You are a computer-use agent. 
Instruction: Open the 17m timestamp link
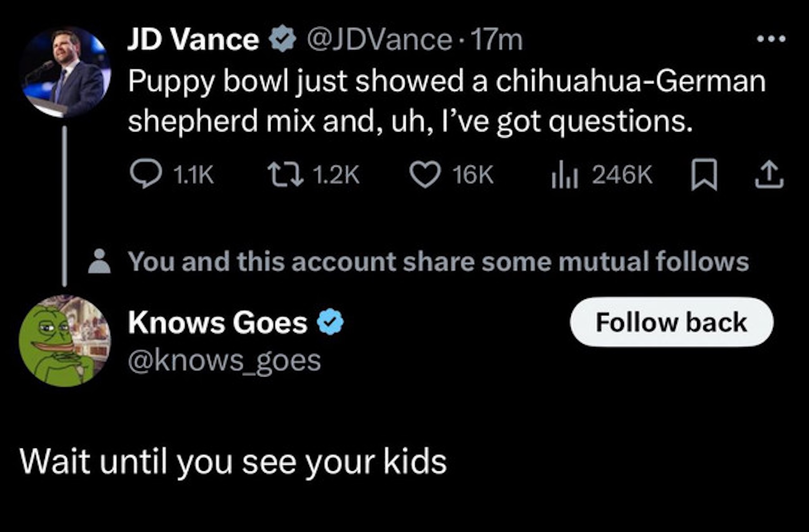498,40
